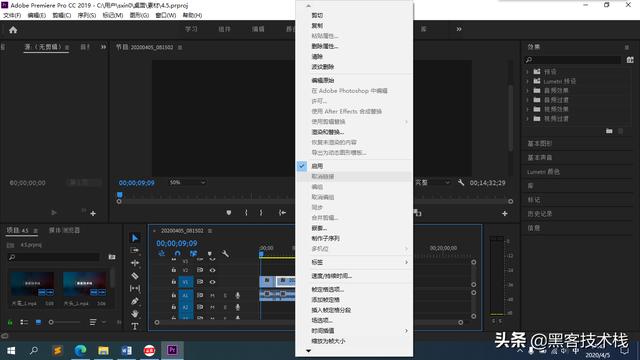Toggle V1 track targeting button
Viewport: 640px width, 360px height.
tap(186, 282)
